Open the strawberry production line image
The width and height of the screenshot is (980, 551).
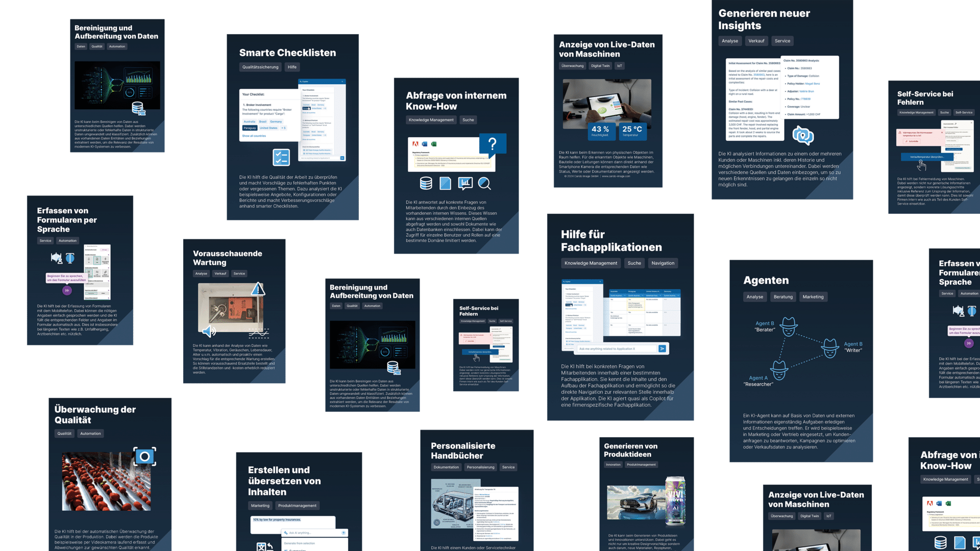click(106, 482)
